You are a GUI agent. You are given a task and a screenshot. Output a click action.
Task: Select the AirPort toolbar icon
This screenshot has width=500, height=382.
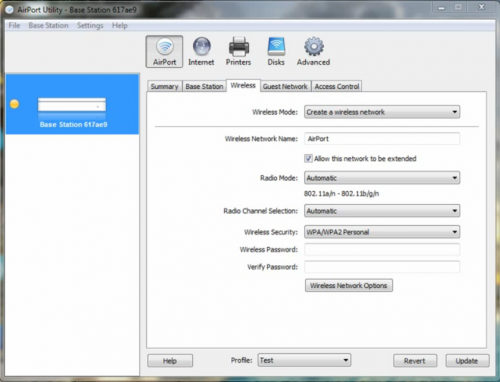tap(164, 52)
